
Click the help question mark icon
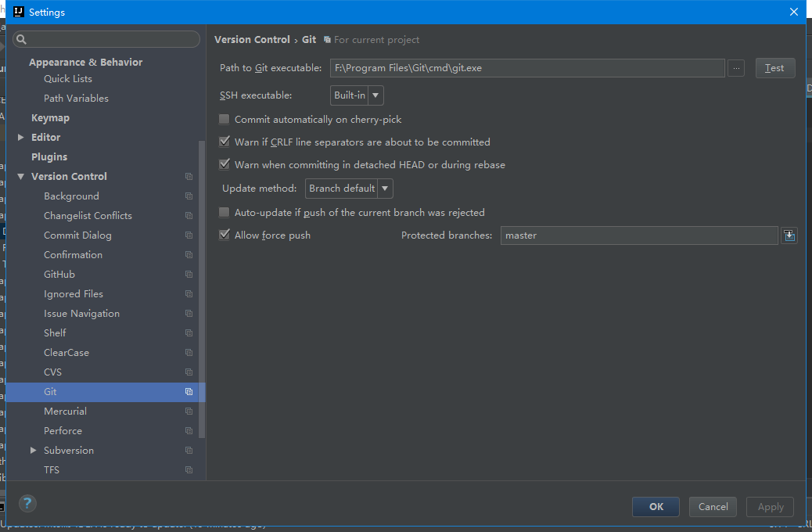tap(27, 504)
